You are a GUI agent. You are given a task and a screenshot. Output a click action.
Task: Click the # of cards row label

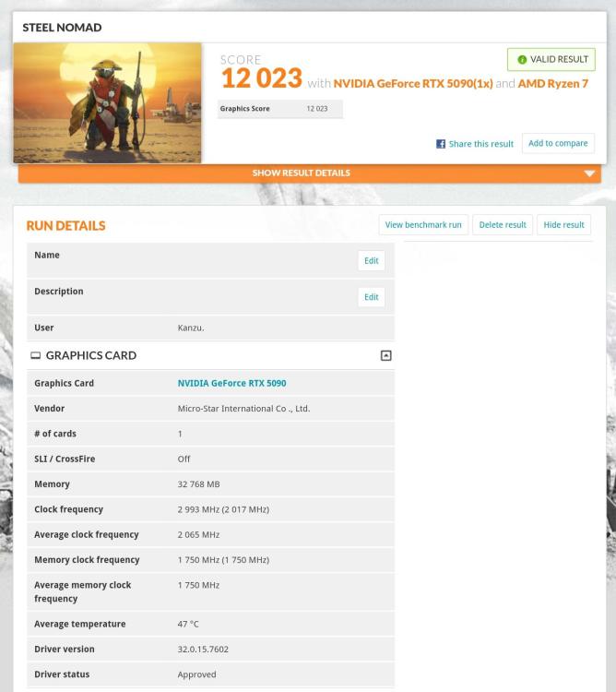coord(55,434)
